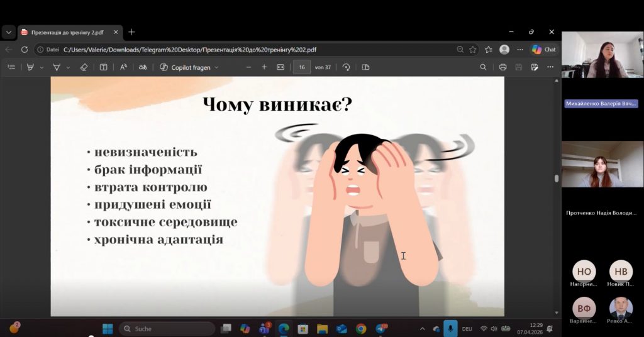
Task: Search within the PDF document
Action: [x=483, y=67]
